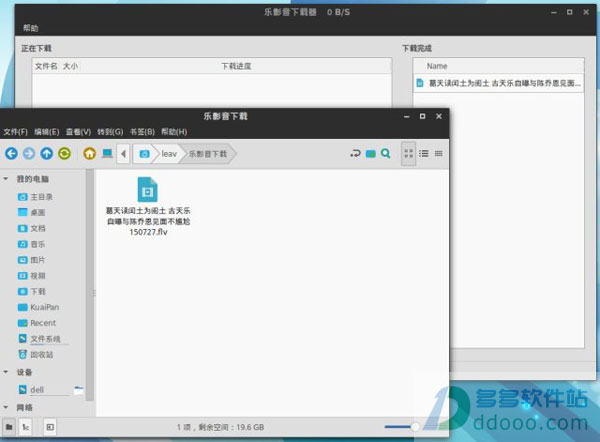Go back in the file manager
Screen dimensions: 600x442
tap(11, 154)
